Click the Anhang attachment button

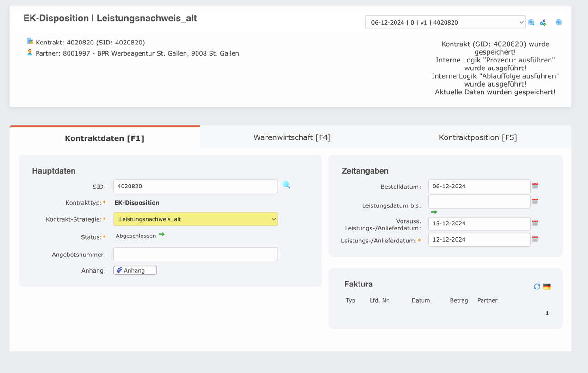point(135,270)
